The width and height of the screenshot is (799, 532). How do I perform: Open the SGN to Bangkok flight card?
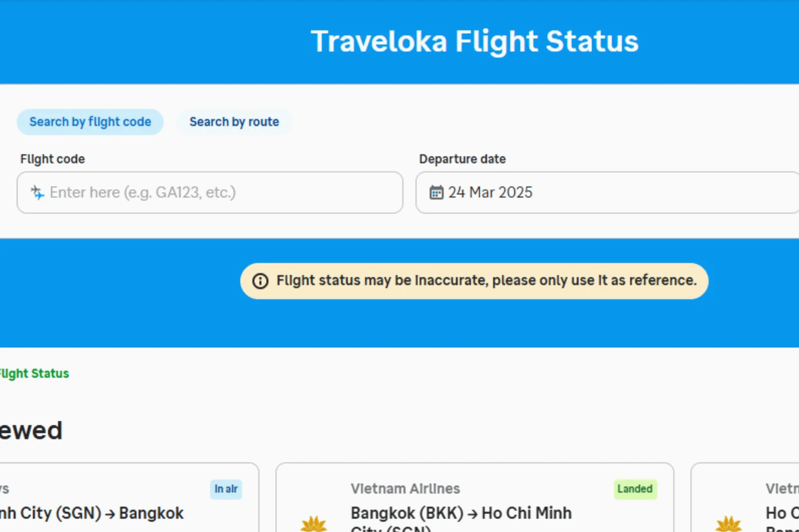pos(129,497)
